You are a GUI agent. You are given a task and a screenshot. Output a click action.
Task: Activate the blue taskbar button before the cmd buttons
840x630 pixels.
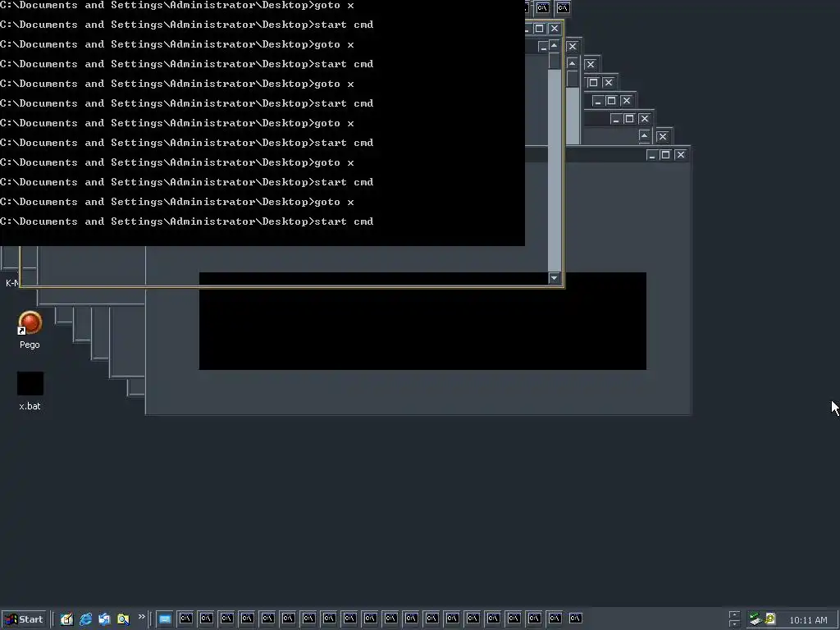tap(164, 619)
